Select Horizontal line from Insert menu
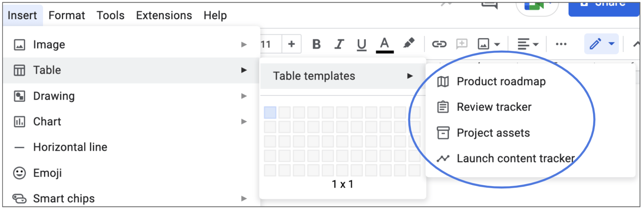This screenshot has height=211, width=644. (x=70, y=147)
